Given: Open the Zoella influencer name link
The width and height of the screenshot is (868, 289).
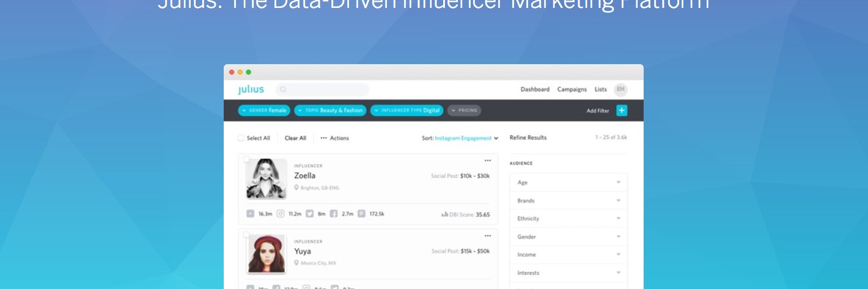Looking at the screenshot, I should coord(305,175).
